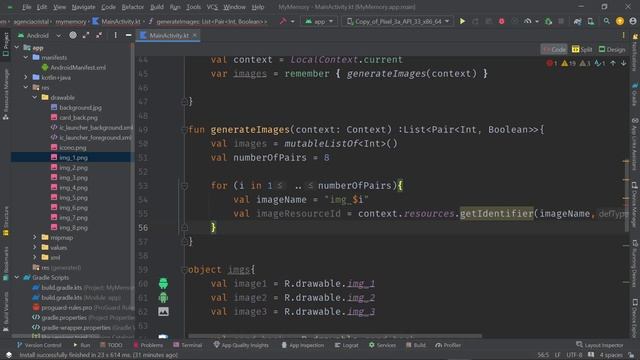The height and width of the screenshot is (360, 640).
Task: Open Version Control tool window
Action: (39, 345)
